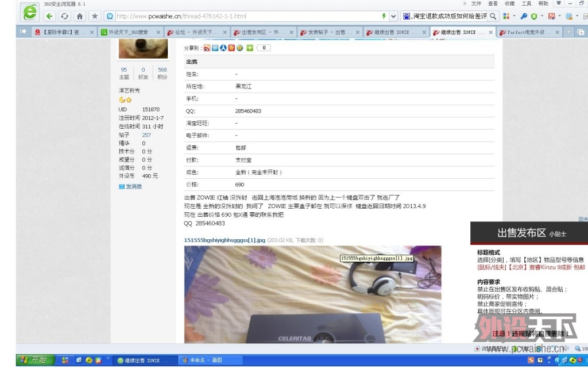Click the green plus more-share icon

pyautogui.click(x=250, y=48)
